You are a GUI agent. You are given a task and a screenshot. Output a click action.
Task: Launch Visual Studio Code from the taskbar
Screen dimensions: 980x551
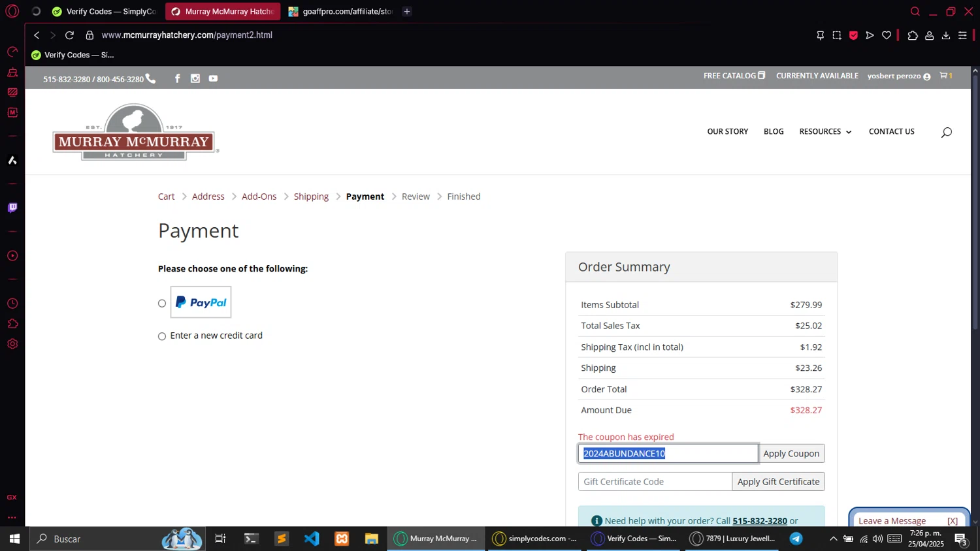pos(312,539)
